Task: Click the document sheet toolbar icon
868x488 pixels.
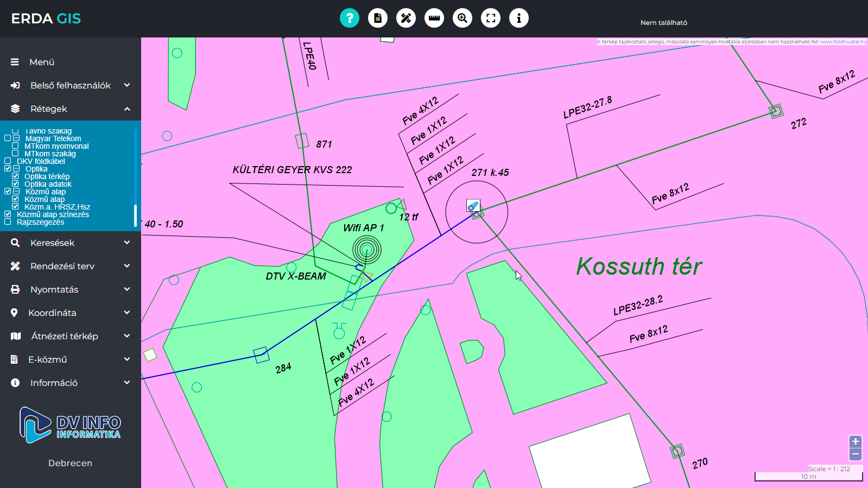Action: [x=378, y=18]
